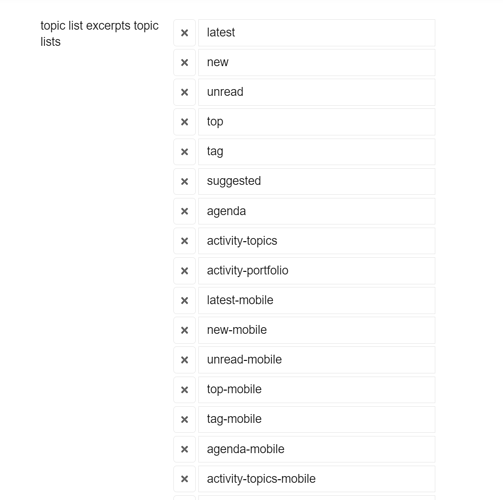Click the 'latest' value field
Image resolution: width=503 pixels, height=500 pixels.
317,33
